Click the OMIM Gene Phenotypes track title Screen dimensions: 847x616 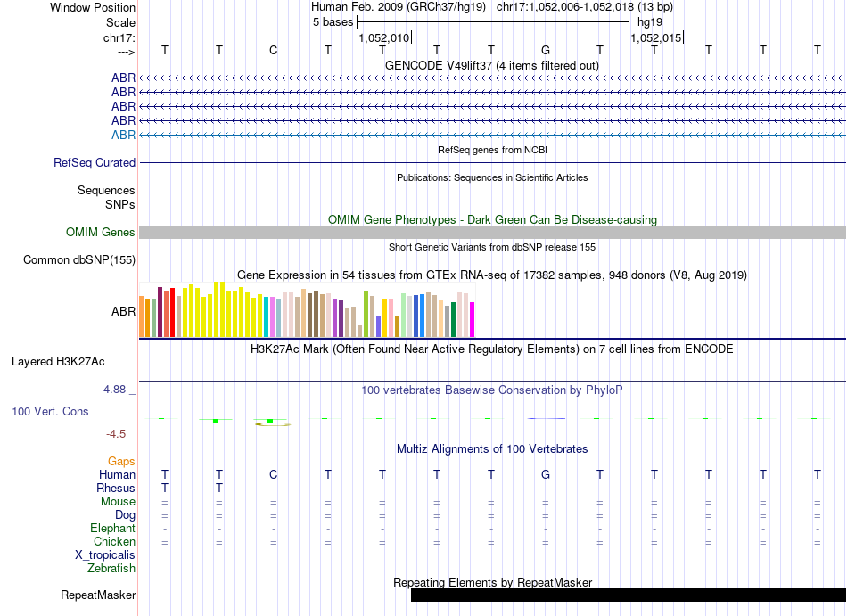coord(492,219)
